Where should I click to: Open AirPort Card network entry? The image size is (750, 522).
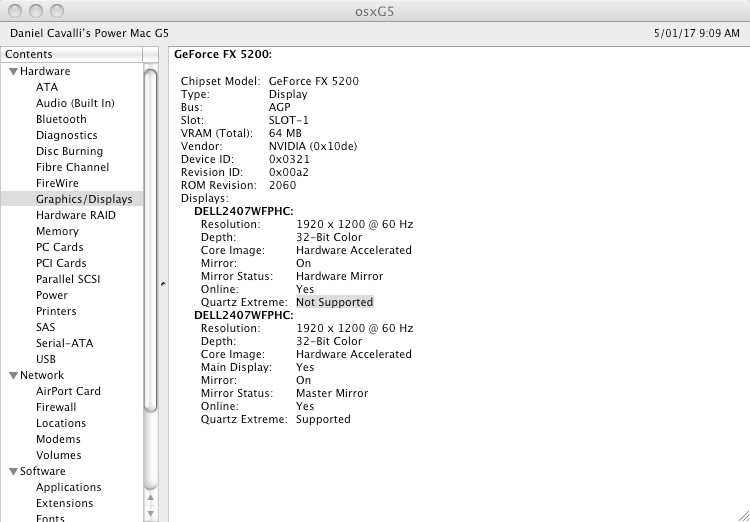pos(68,391)
